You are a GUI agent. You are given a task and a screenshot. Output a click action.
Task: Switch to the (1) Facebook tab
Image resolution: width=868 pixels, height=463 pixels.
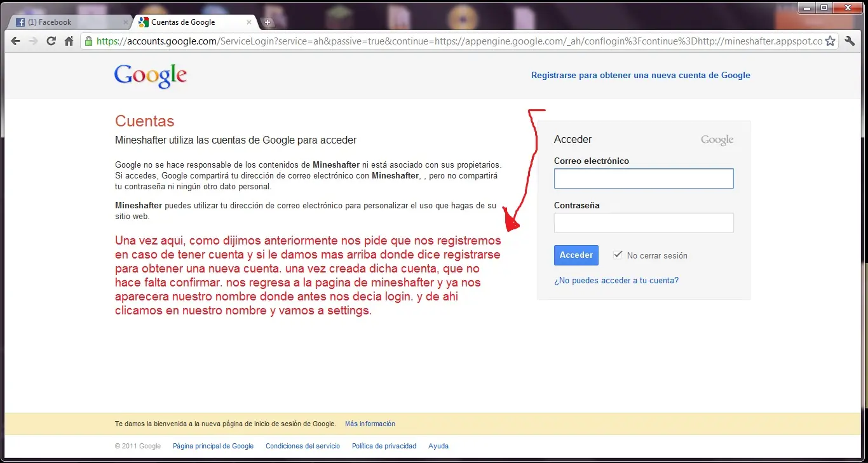coord(69,22)
